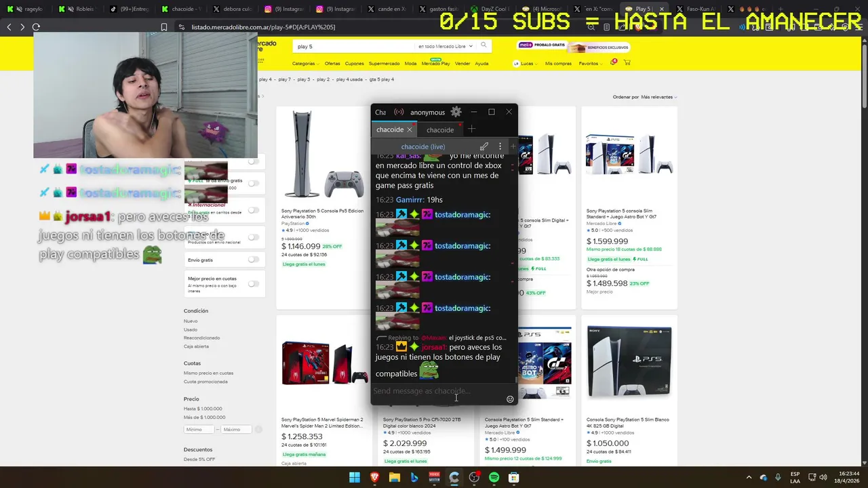The width and height of the screenshot is (868, 488).
Task: Reload the page in browser
Action: (x=36, y=27)
